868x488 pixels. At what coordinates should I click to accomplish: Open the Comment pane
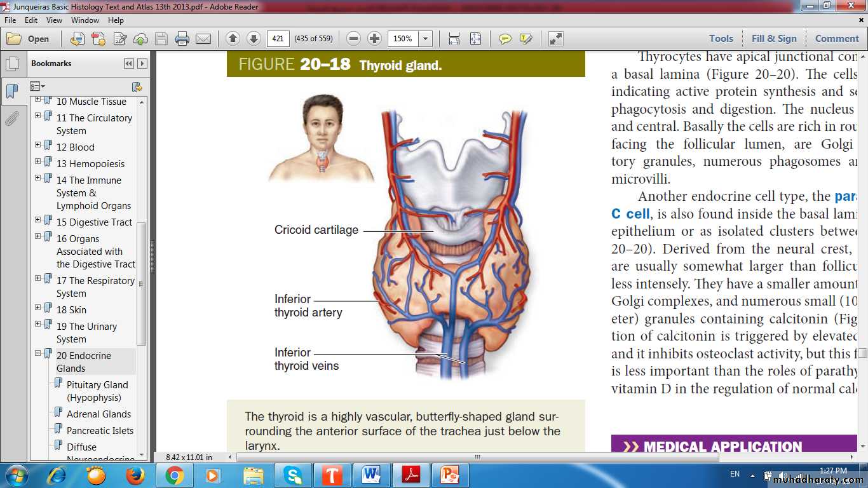coord(836,39)
